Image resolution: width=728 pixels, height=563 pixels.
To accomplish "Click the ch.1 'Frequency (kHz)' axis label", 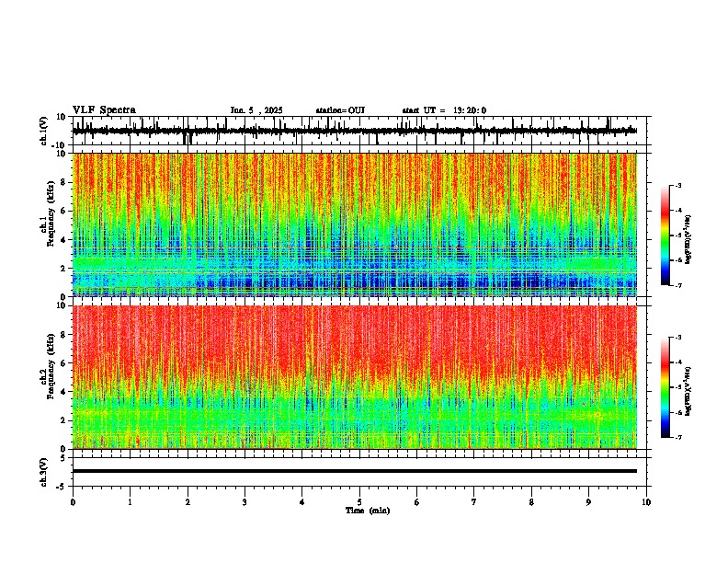I will [51, 213].
